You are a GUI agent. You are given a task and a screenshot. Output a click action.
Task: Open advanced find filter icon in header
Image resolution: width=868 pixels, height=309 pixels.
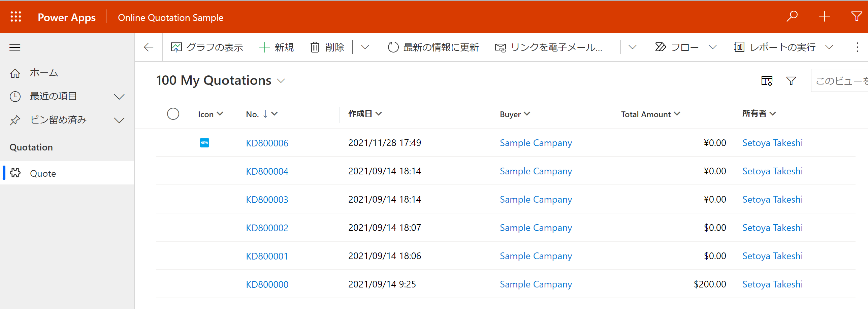(856, 16)
